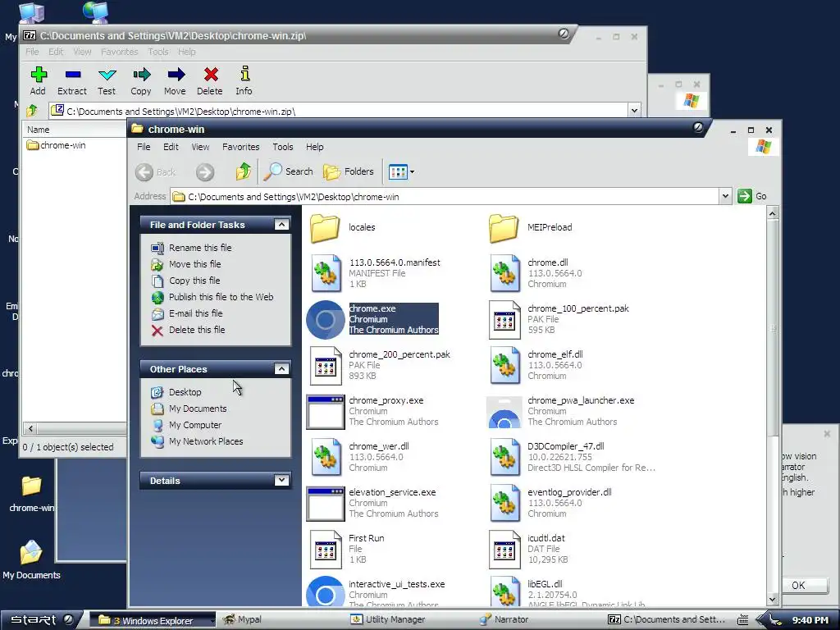
Task: Select chrome_200_percent.pak file
Action: (381, 365)
